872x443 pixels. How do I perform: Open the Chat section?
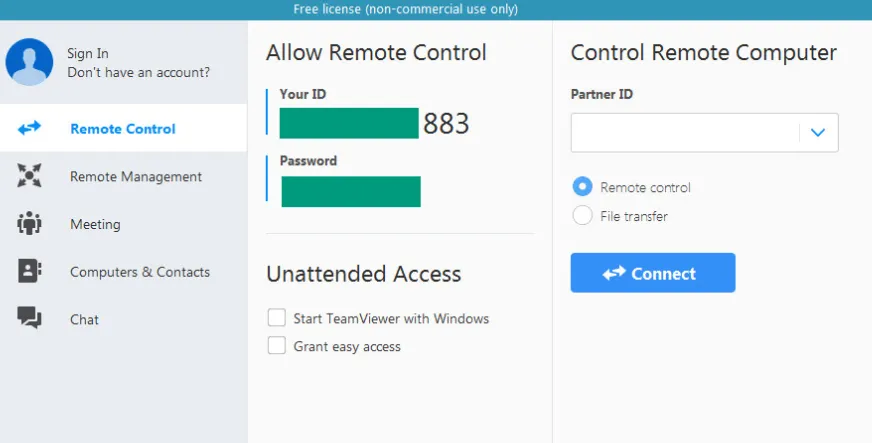(123, 320)
